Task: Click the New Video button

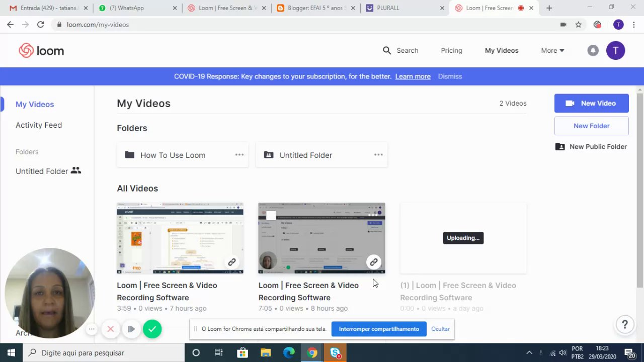Action: point(591,103)
